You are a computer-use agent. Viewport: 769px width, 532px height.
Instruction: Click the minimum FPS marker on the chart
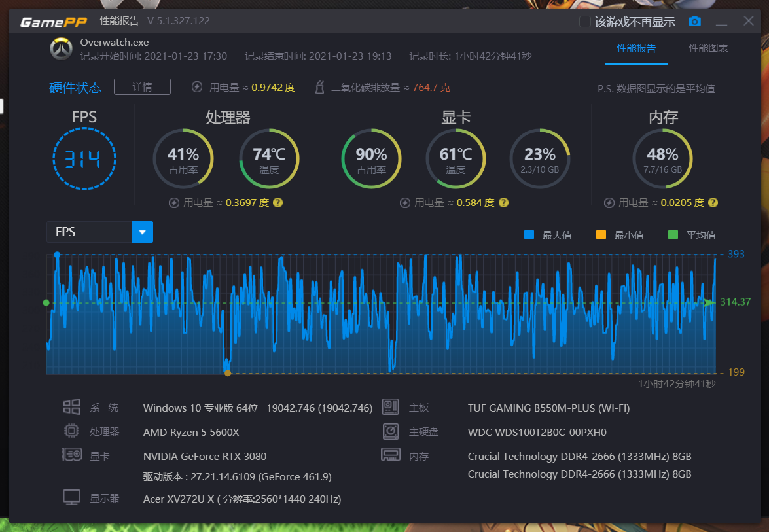click(228, 373)
